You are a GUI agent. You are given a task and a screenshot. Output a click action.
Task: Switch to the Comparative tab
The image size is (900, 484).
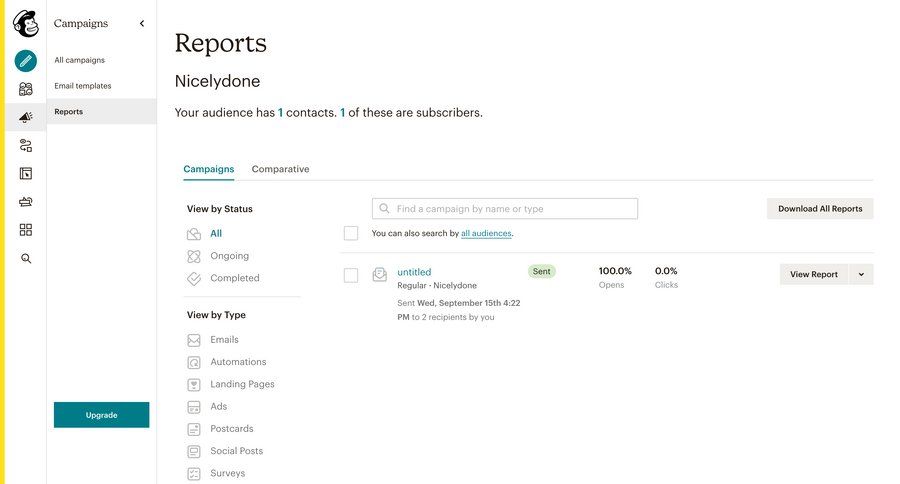280,169
